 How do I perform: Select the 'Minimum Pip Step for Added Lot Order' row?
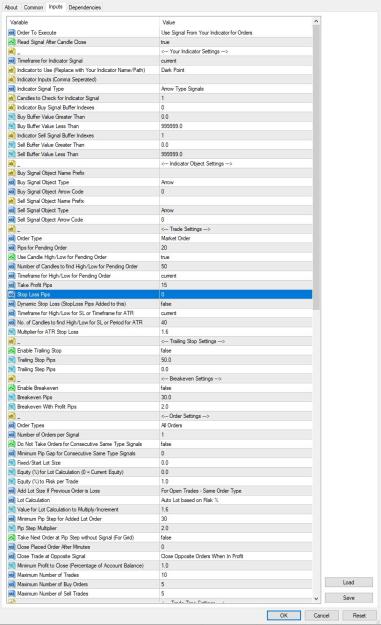160,519
